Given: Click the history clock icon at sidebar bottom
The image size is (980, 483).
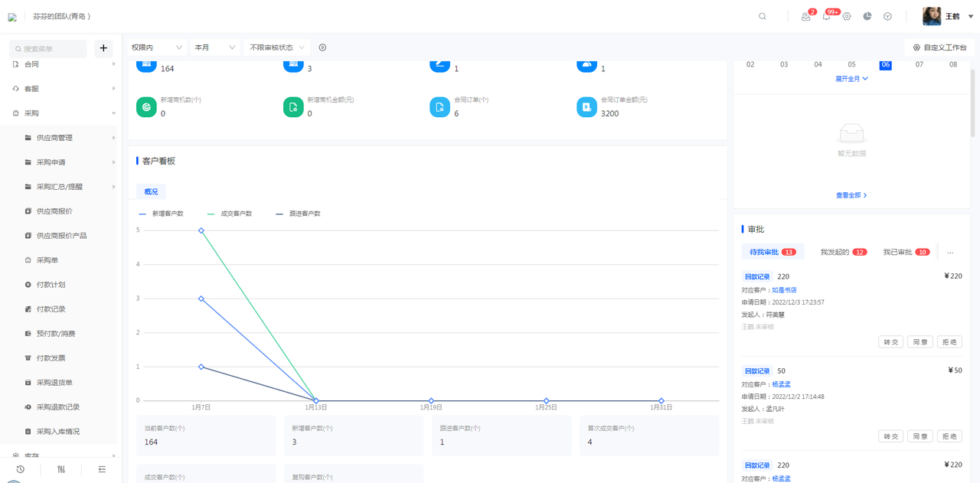Looking at the screenshot, I should (x=21, y=469).
